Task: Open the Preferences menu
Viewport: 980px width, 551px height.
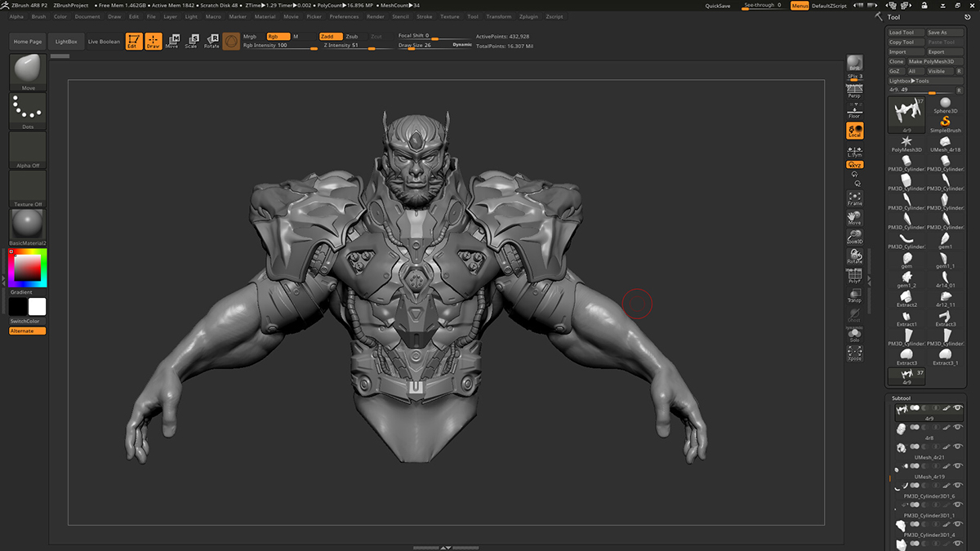Action: 344,16
